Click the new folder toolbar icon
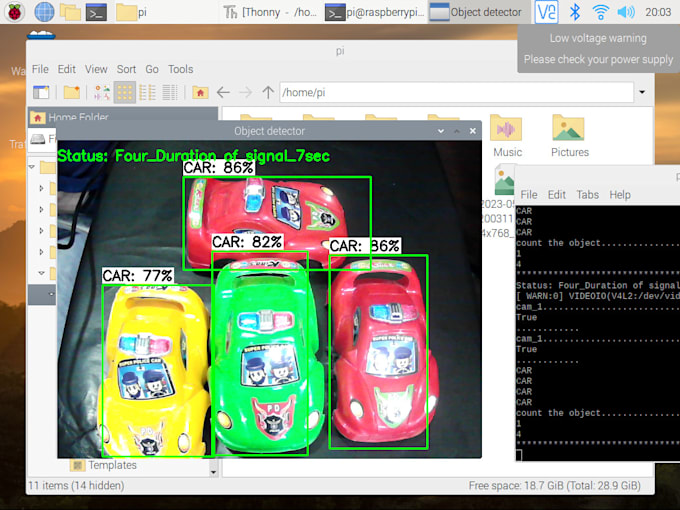This screenshot has width=680, height=510. click(x=72, y=92)
